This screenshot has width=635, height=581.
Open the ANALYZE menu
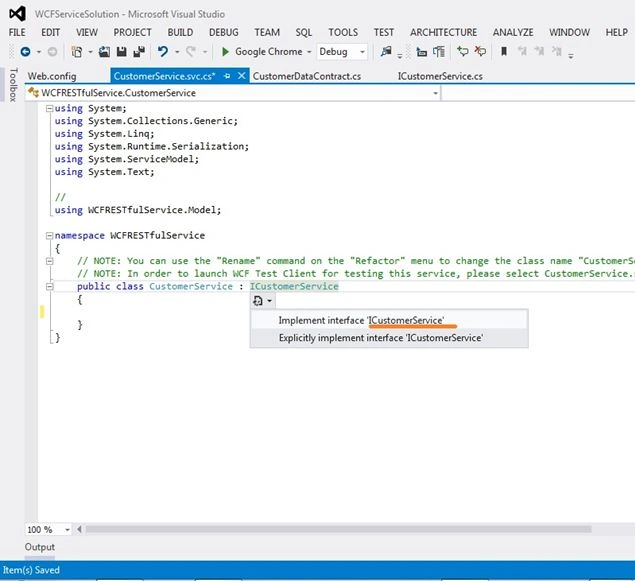click(x=513, y=32)
